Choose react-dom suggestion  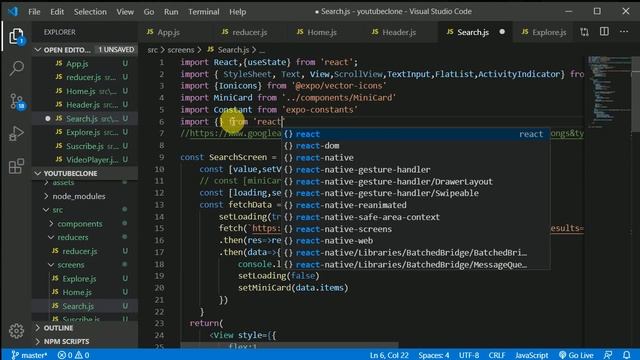coord(415,146)
